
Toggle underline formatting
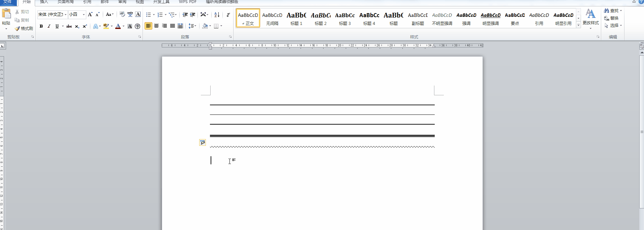coord(57,26)
